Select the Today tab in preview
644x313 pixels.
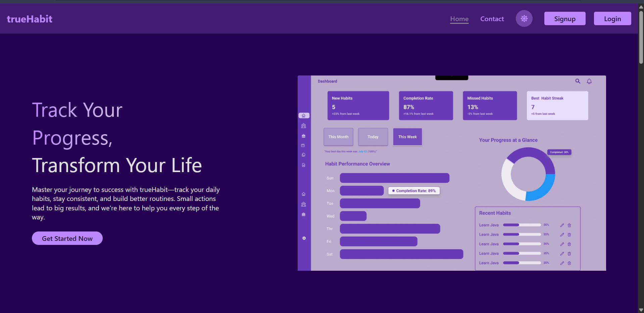tap(373, 137)
